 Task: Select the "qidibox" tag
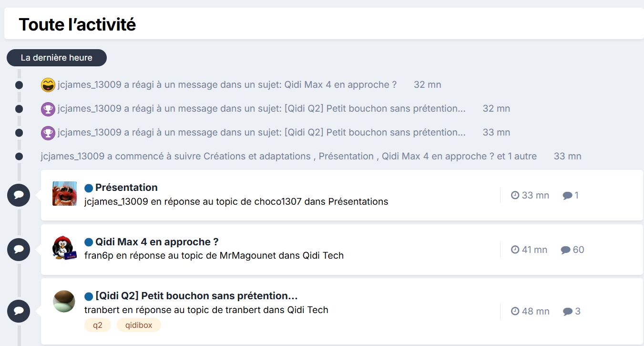[139, 325]
